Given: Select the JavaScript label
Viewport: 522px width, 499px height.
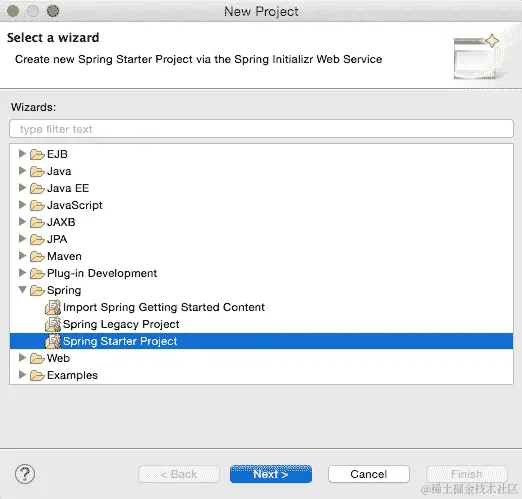Looking at the screenshot, I should click(x=75, y=205).
